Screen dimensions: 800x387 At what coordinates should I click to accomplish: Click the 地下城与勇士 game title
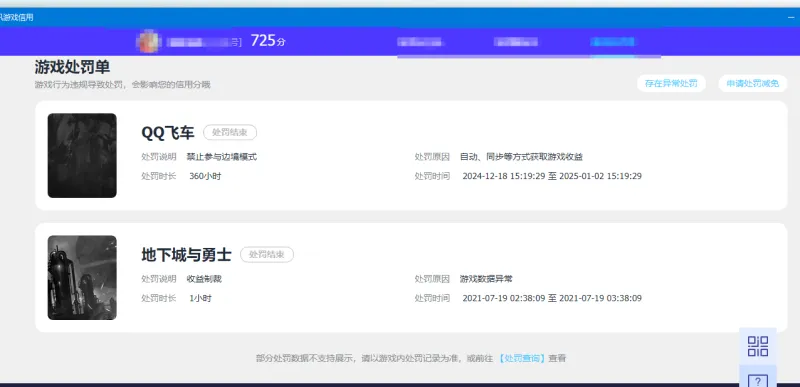[186, 254]
